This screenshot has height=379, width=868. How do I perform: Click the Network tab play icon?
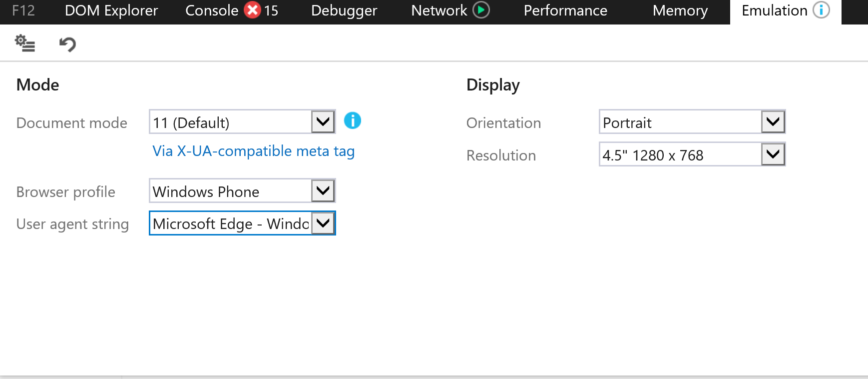click(481, 10)
